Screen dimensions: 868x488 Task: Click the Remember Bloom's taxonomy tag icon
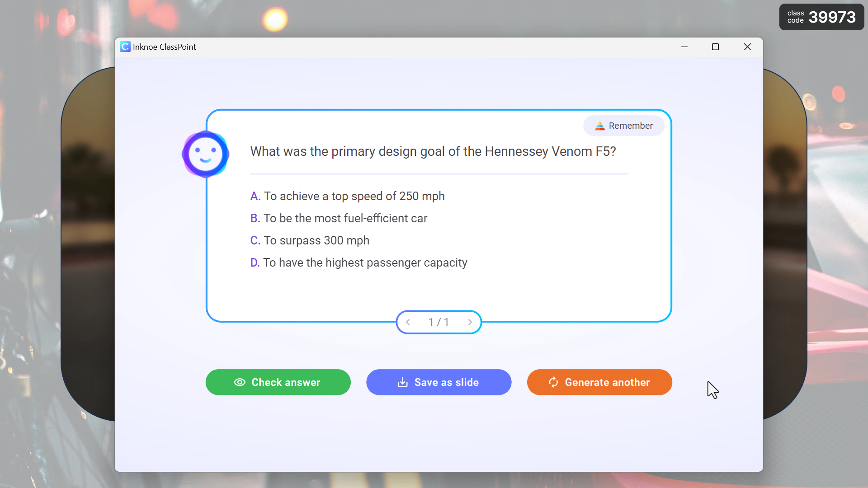point(600,125)
